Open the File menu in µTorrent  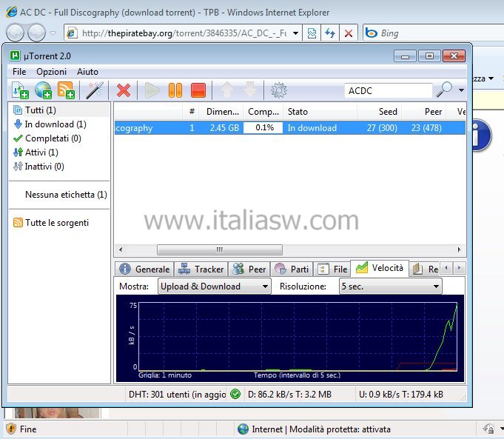click(19, 71)
